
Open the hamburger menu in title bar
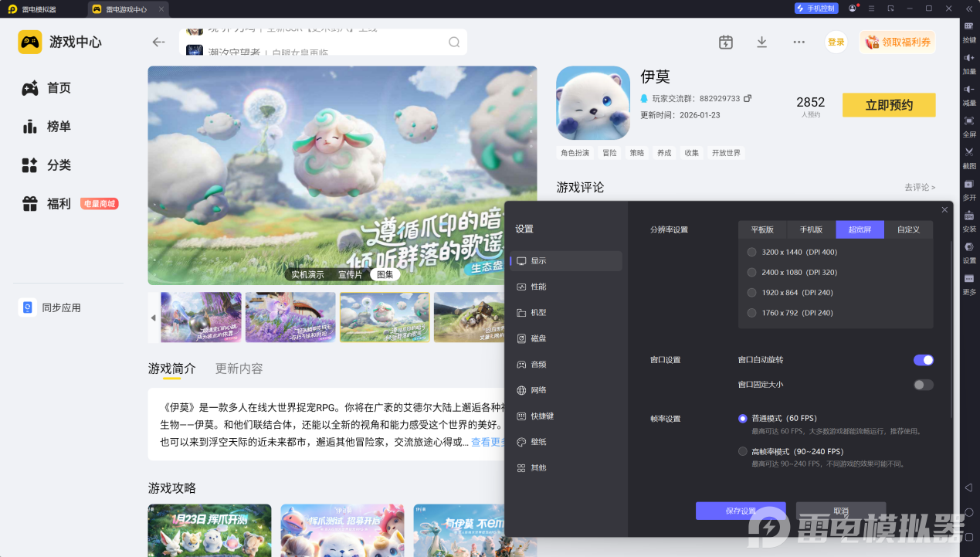tap(871, 8)
